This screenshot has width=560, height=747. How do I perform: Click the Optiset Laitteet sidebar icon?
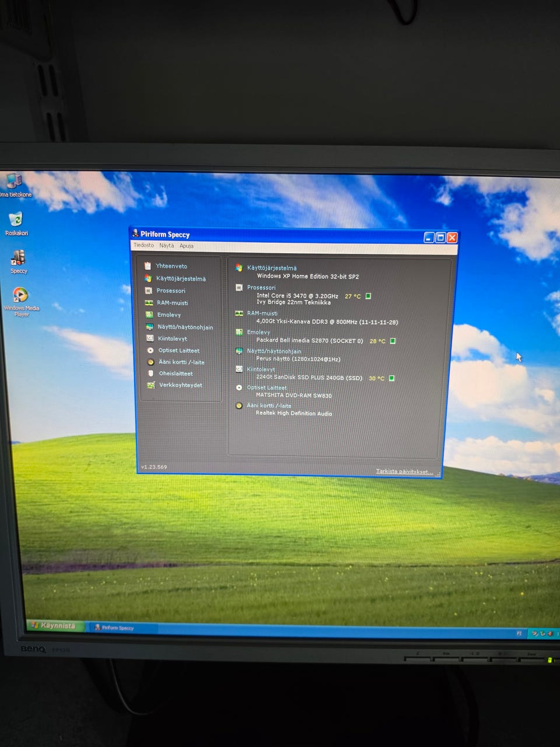tap(150, 350)
